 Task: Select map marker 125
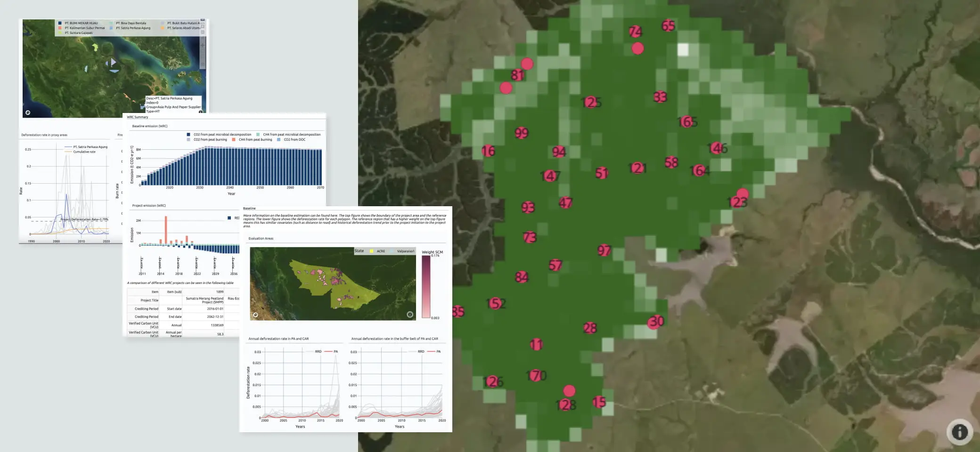point(591,102)
